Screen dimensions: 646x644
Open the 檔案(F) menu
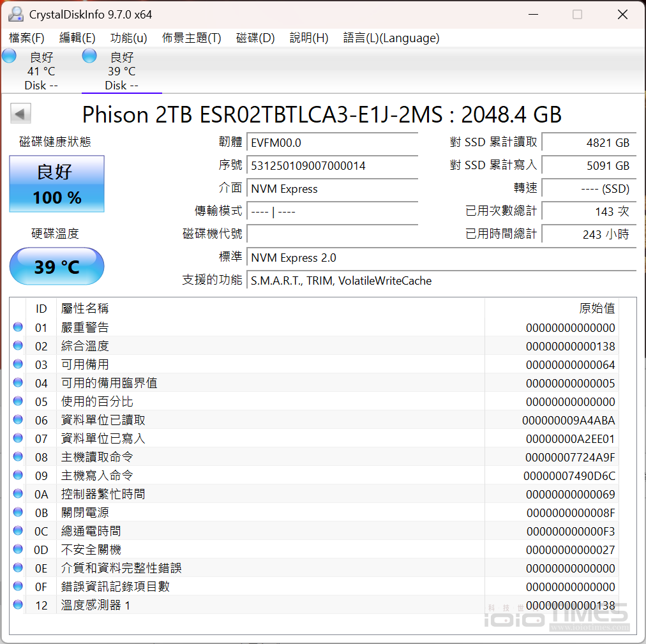point(27,38)
